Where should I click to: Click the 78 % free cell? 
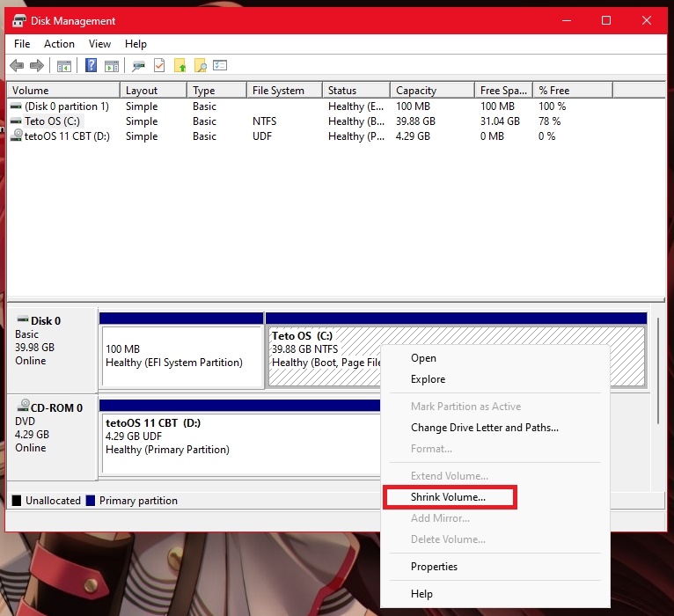tap(549, 121)
